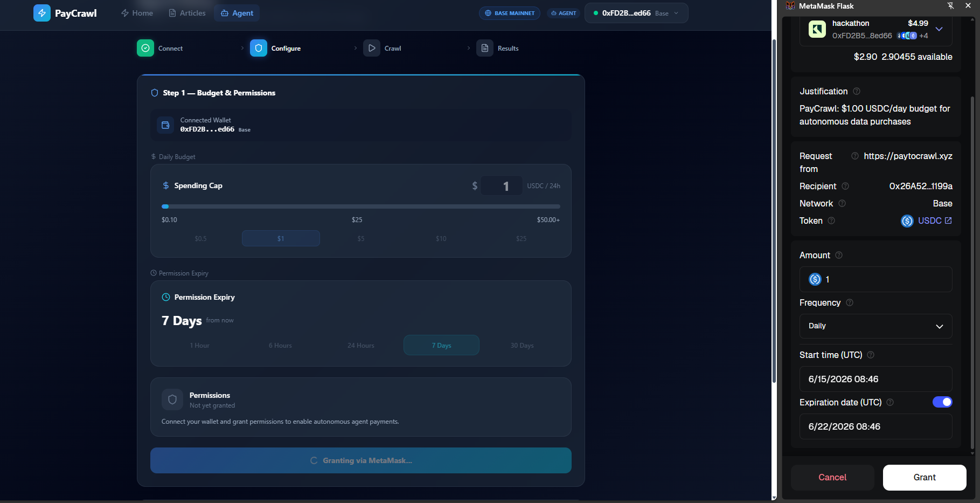Select the $1 budget preset
This screenshot has width=980, height=503.
(281, 238)
